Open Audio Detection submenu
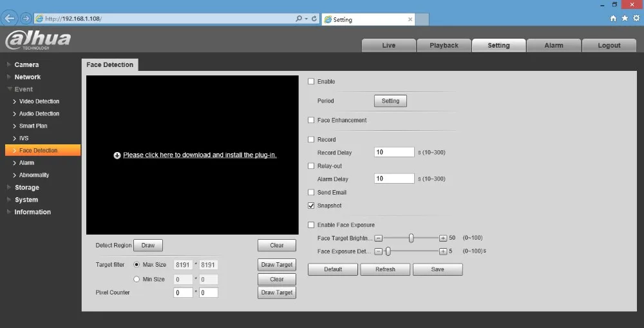 39,113
